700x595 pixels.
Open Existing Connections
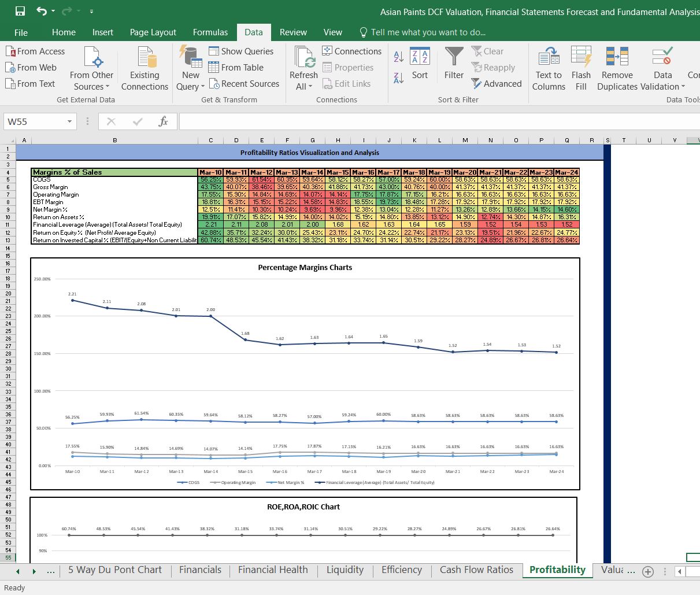click(145, 68)
